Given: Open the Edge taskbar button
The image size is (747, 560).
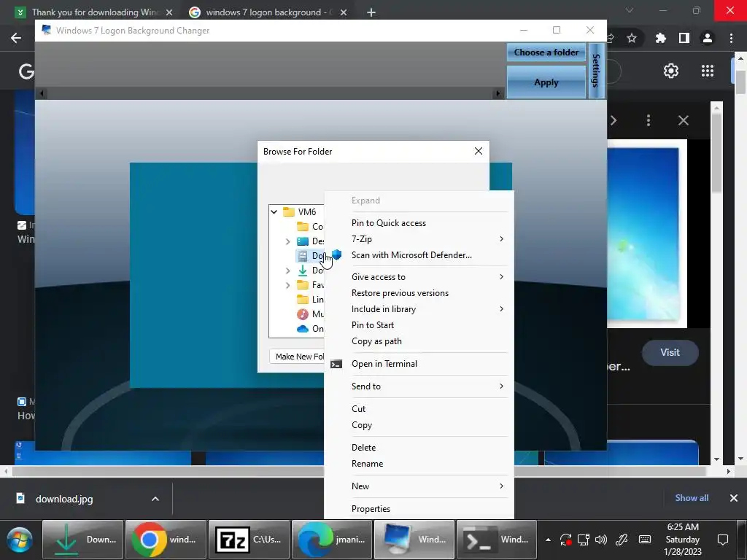Looking at the screenshot, I should point(332,540).
